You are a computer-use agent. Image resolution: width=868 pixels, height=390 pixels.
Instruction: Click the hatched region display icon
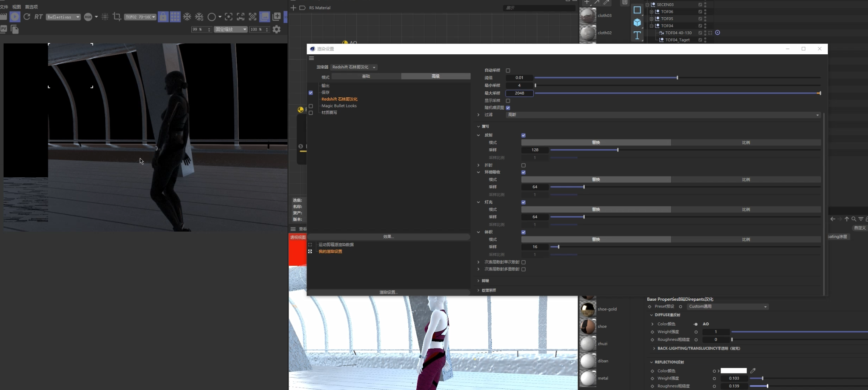point(253,16)
